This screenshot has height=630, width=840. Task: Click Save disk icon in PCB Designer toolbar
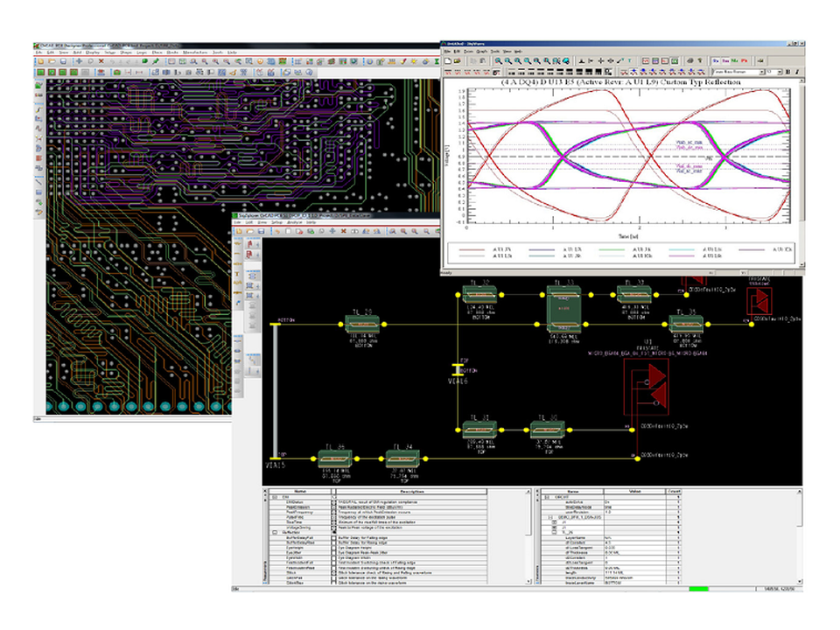(x=63, y=61)
